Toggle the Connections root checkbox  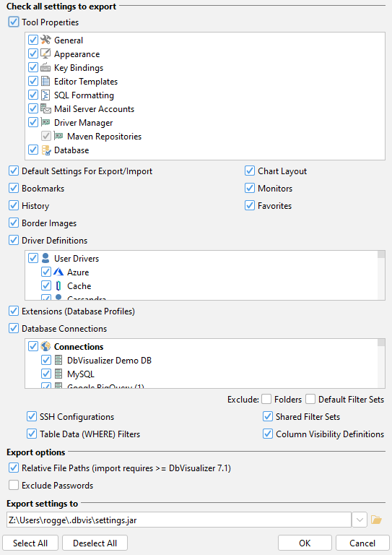click(x=33, y=346)
